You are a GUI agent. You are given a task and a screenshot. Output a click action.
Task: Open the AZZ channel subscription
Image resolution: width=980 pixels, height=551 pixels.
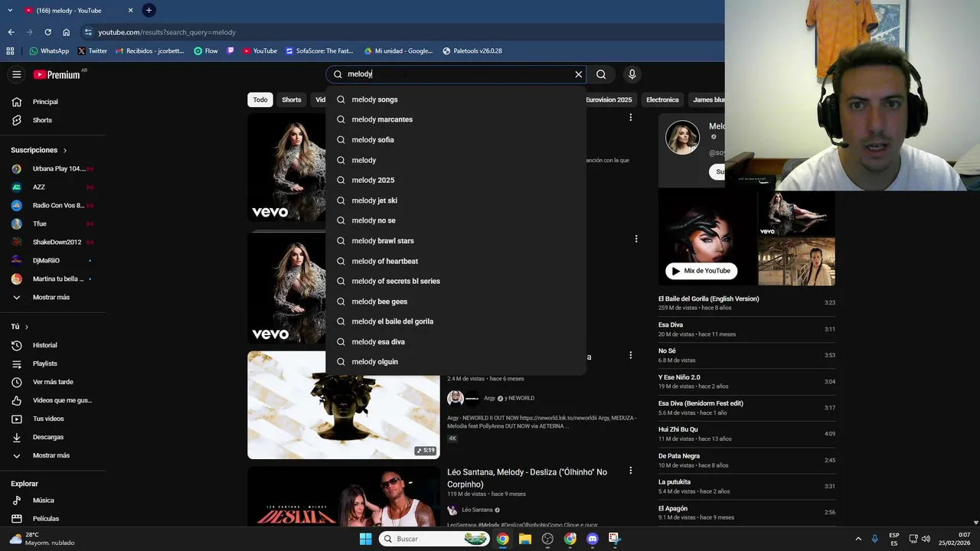[51, 187]
